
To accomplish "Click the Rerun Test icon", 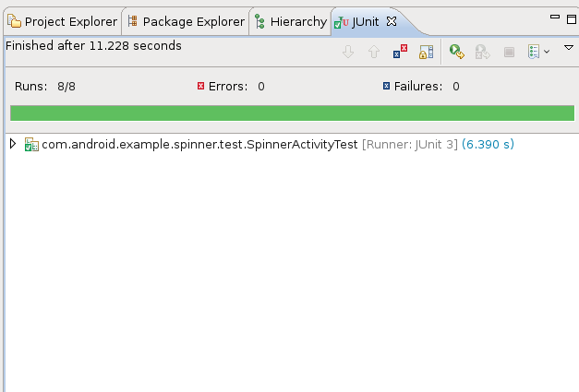I will pos(456,53).
